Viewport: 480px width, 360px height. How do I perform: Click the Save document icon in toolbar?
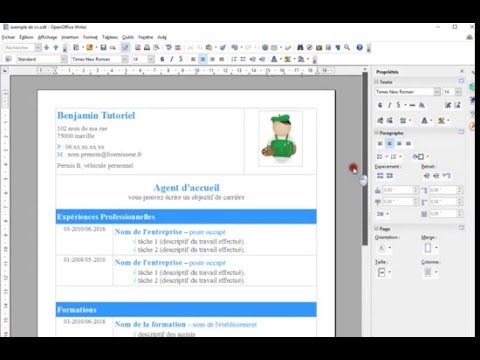click(103, 48)
